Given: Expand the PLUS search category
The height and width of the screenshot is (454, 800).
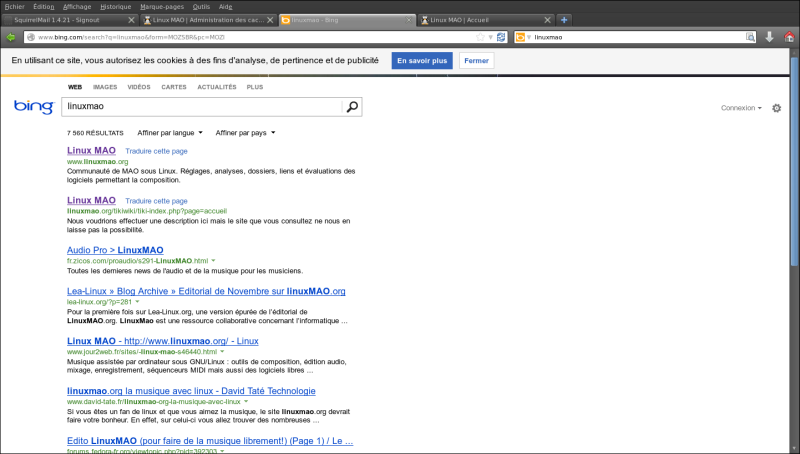Looking at the screenshot, I should (255, 87).
